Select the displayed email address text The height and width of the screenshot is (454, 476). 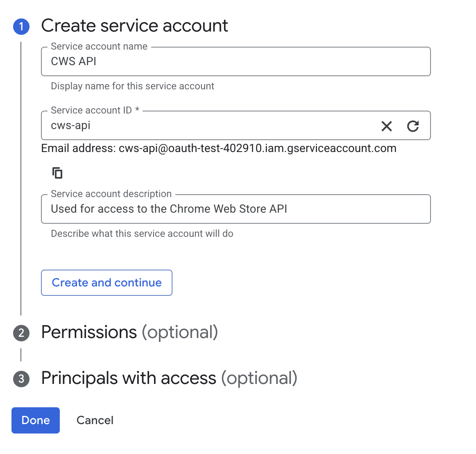tap(257, 148)
